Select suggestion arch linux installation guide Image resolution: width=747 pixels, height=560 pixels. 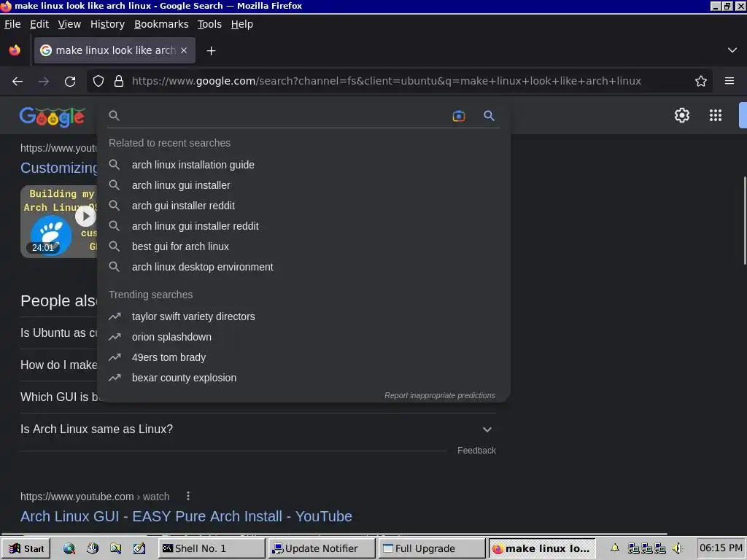click(303, 165)
